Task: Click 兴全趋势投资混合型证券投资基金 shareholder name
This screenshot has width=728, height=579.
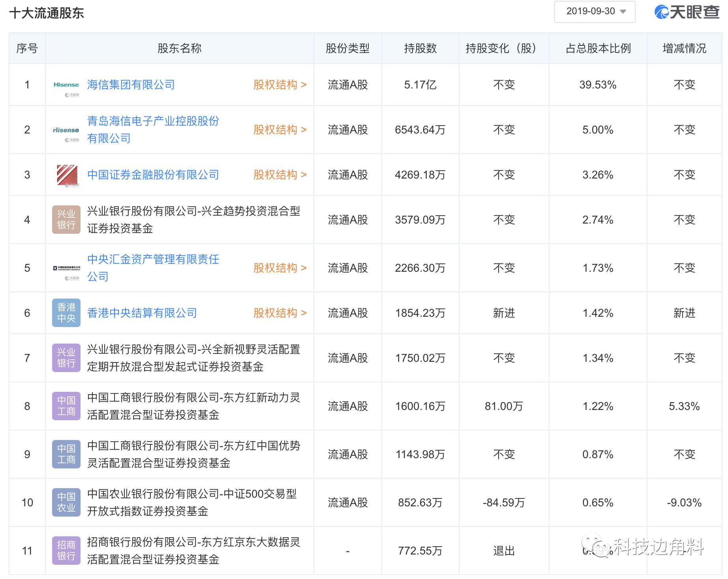Action: click(194, 220)
